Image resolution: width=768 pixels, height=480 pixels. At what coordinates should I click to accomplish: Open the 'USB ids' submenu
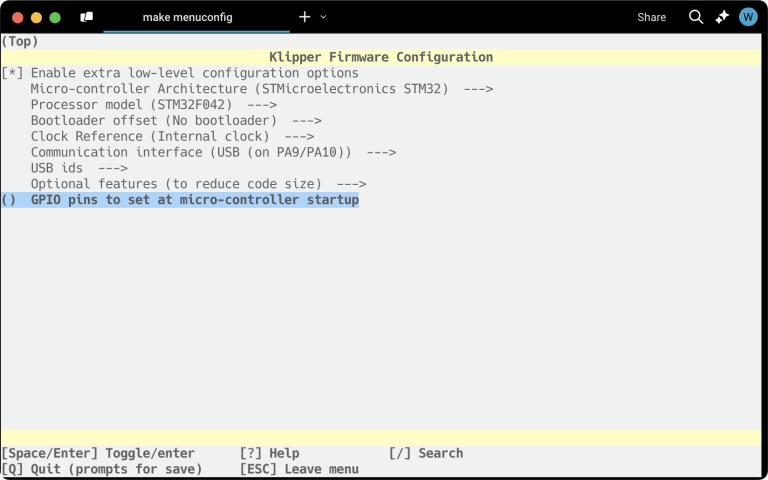pos(79,168)
